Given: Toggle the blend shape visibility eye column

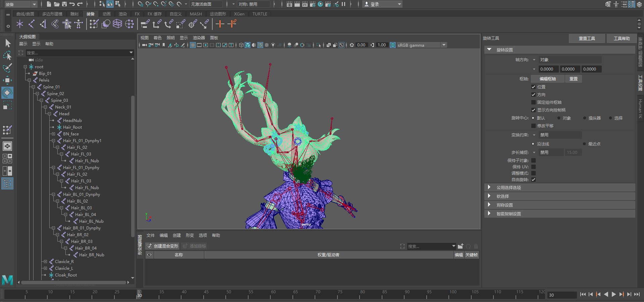Looking at the screenshot, I should pos(149,255).
